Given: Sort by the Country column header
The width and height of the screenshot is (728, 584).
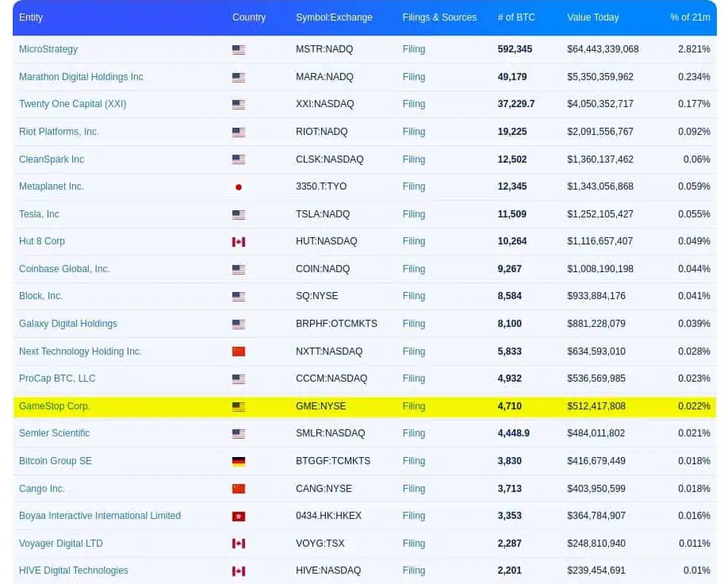Looking at the screenshot, I should (249, 17).
